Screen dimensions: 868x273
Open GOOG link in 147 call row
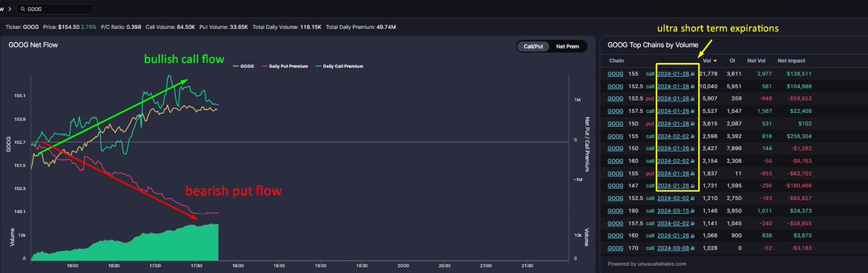615,185
